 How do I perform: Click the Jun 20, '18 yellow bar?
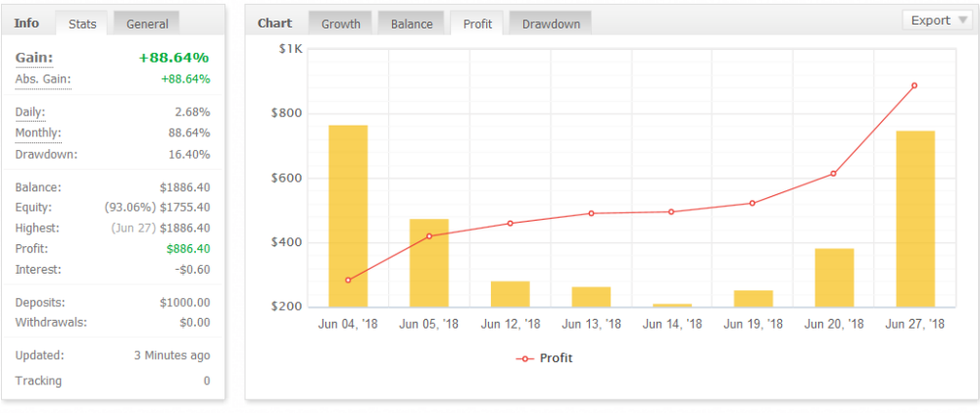click(834, 278)
